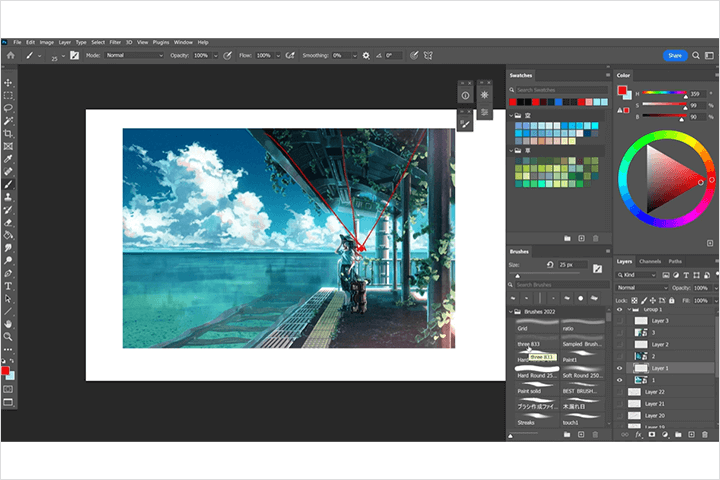Screen dimensions: 720x480
Task: Toggle pressure control for opacity
Action: [227, 56]
